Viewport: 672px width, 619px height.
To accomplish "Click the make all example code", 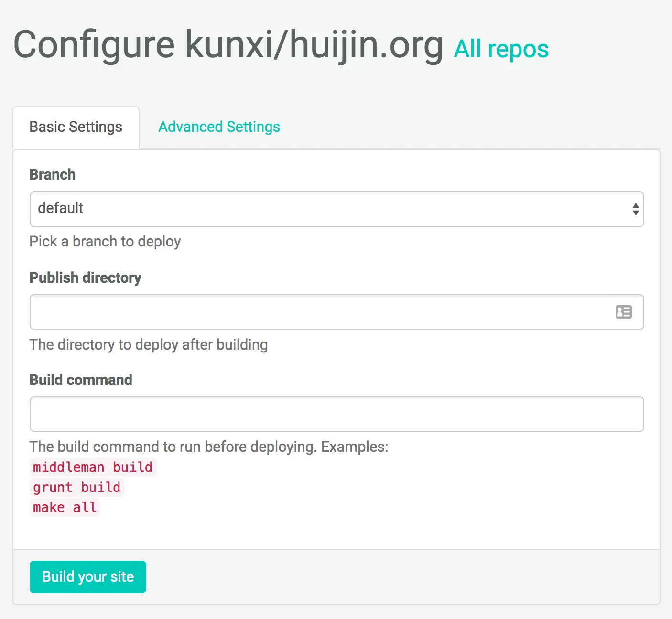I will pos(65,507).
